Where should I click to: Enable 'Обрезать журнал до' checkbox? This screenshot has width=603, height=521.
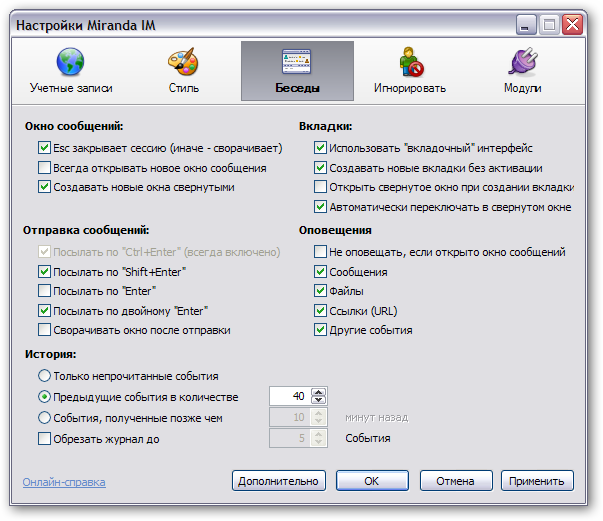(44, 438)
